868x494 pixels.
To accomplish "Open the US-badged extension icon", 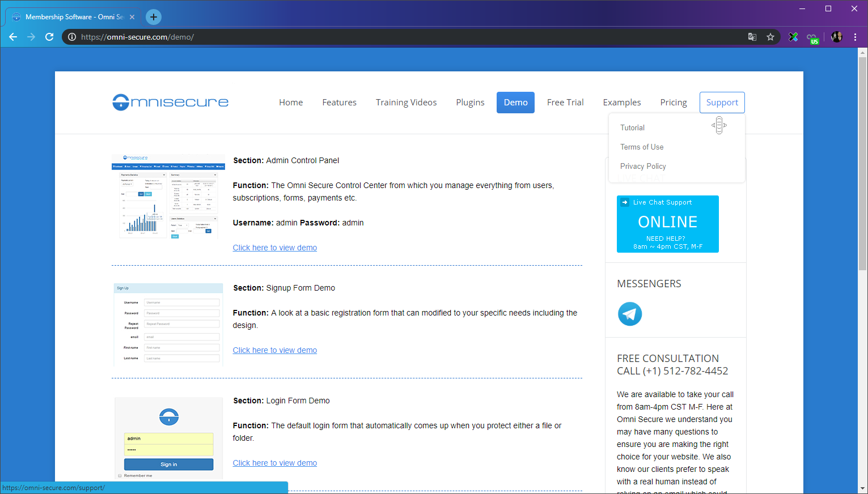I will coord(812,38).
